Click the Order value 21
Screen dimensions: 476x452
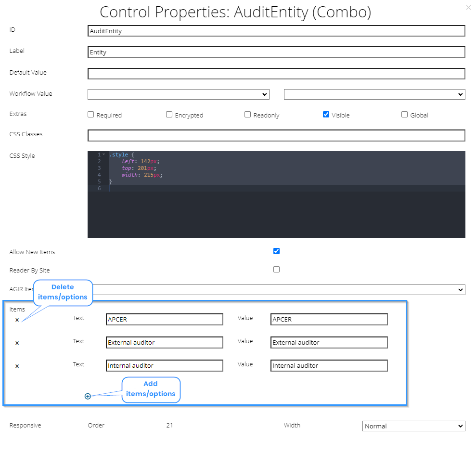[x=170, y=426]
